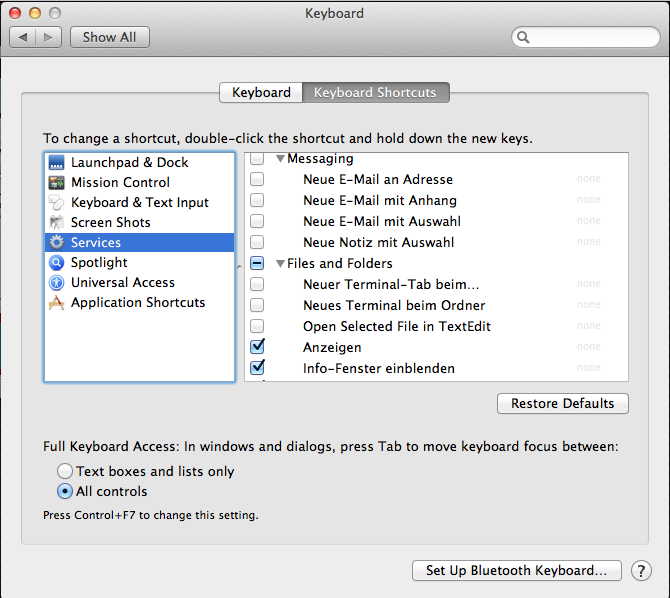Viewport: 670px width, 598px height.
Task: Go forward with the right arrow button
Action: click(x=48, y=37)
